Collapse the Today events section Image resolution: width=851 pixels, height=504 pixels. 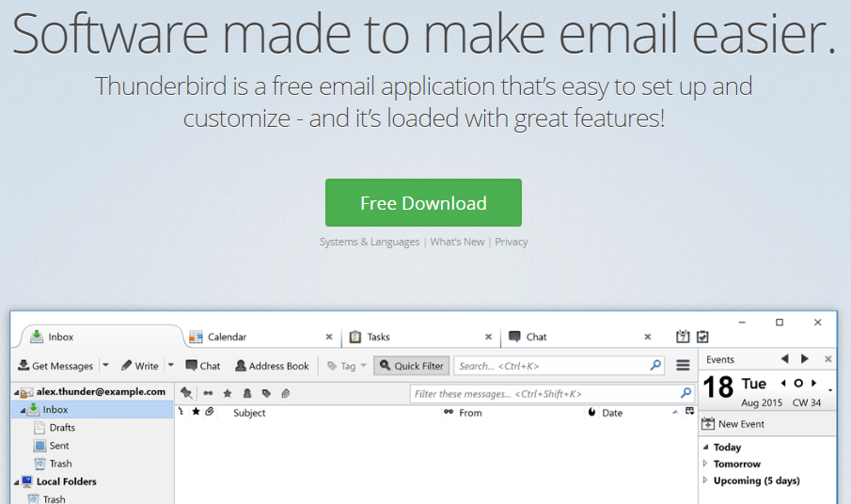(x=705, y=447)
